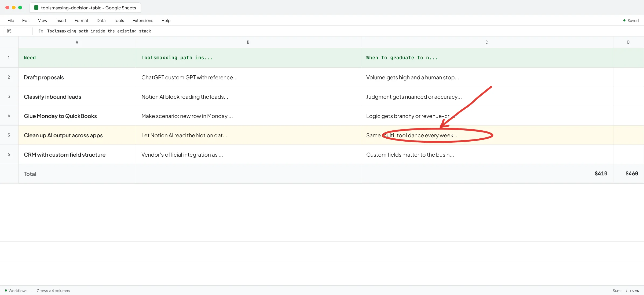
Task: Select the 'Classify inbound leads' cell
Action: click(x=77, y=97)
